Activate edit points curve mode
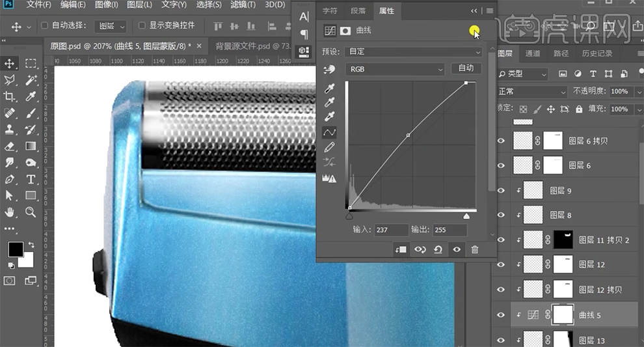 (329, 132)
